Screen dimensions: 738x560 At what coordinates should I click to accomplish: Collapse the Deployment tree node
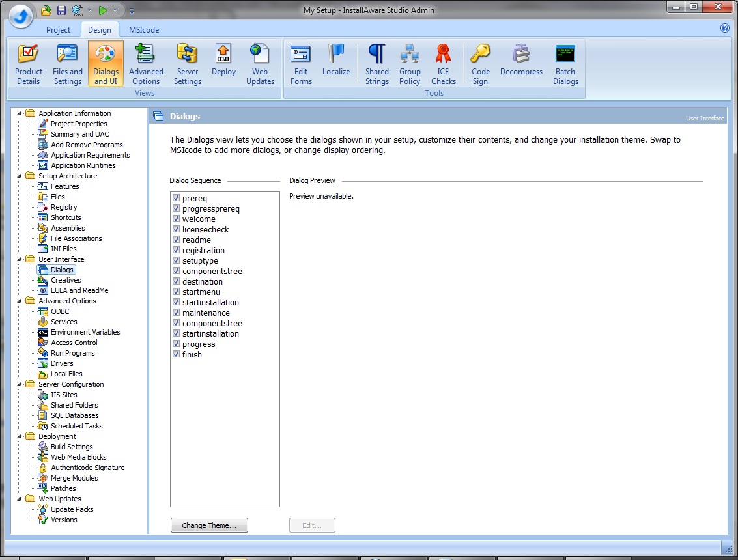(x=20, y=437)
